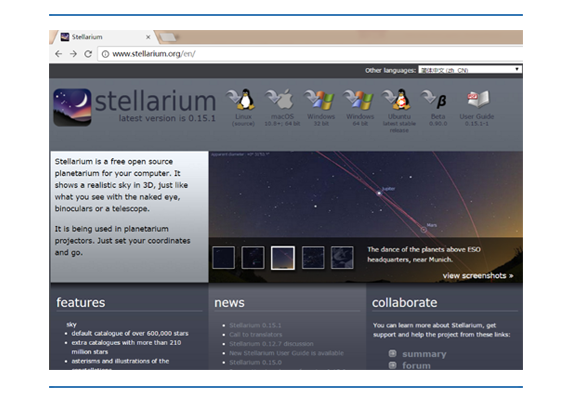
Task: Click the Jupiter label in the sky image
Action: tap(388, 189)
